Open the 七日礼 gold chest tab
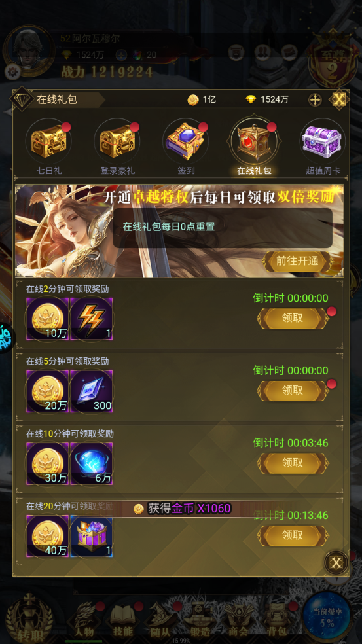The image size is (362, 644). (x=49, y=142)
